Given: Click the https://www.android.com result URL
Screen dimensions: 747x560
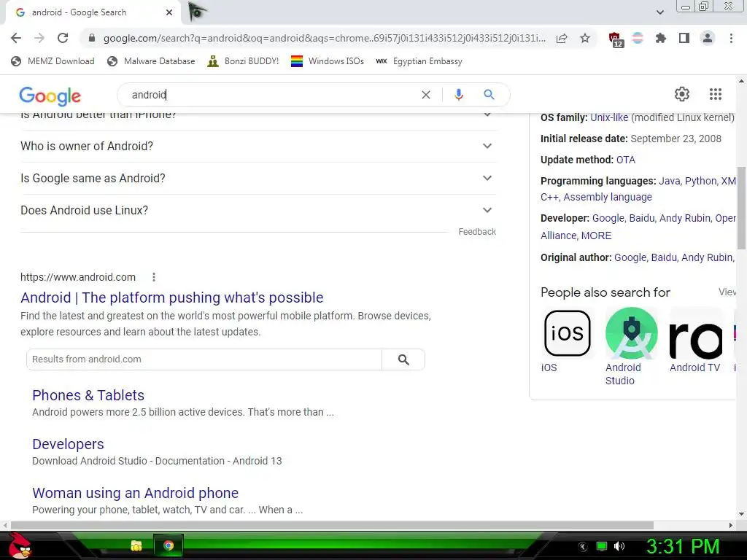Looking at the screenshot, I should coord(78,277).
